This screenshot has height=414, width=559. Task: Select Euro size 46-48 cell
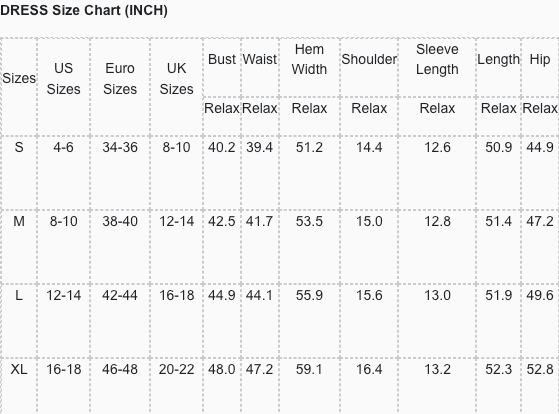pyautogui.click(x=120, y=369)
